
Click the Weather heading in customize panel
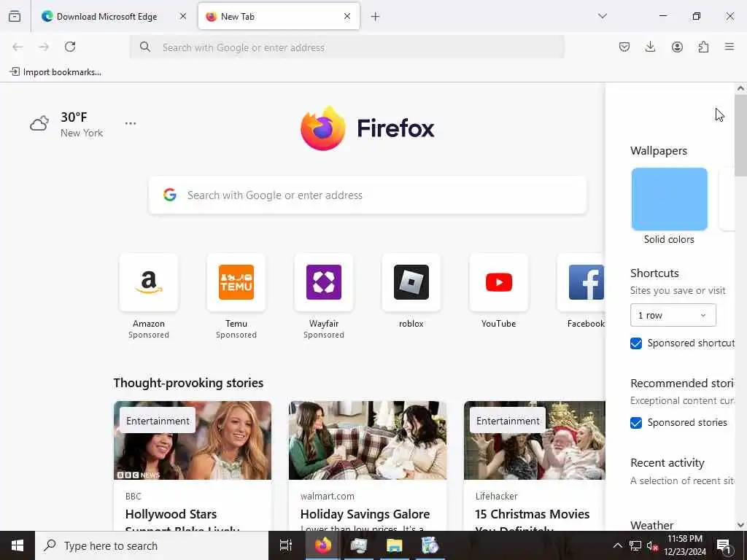[651, 525]
